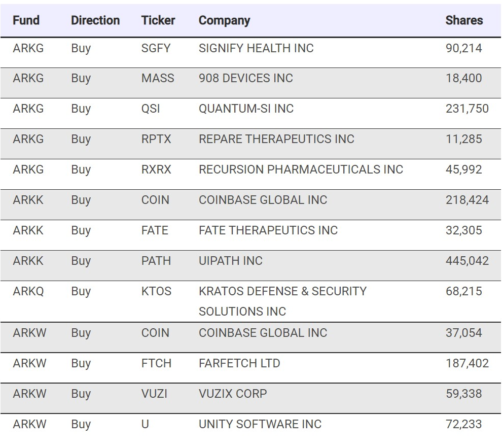
Task: Select FATE THERAPEUTICS INC company name
Action: (x=268, y=231)
